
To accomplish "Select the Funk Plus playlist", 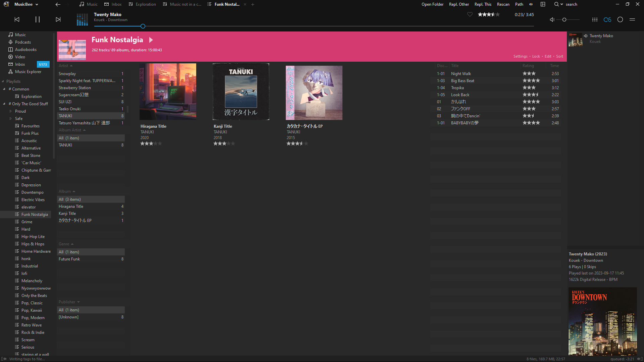I will pos(30,133).
